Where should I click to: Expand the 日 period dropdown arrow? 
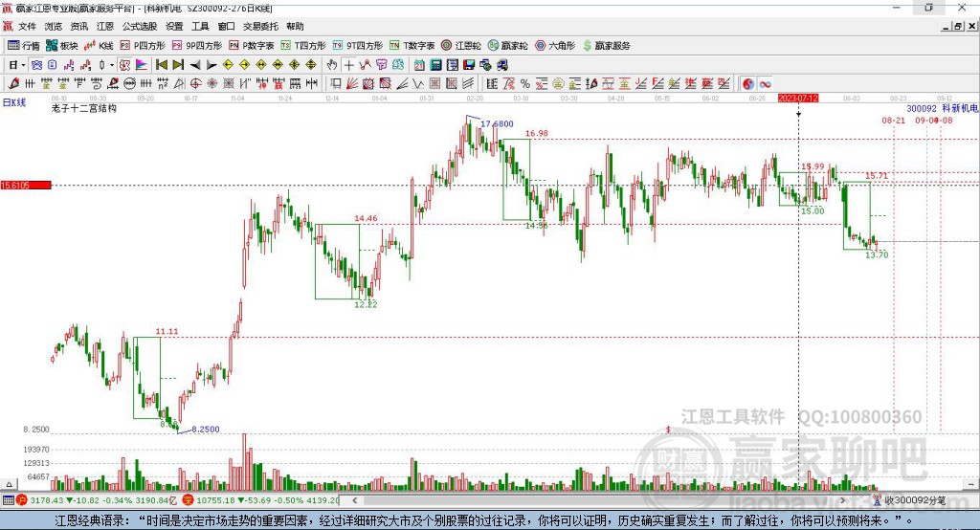click(23, 65)
